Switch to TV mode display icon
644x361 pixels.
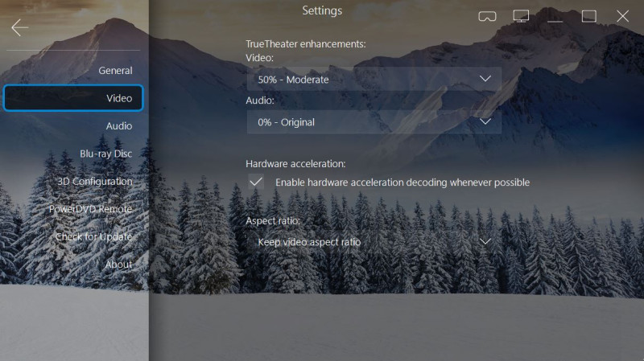pyautogui.click(x=521, y=16)
